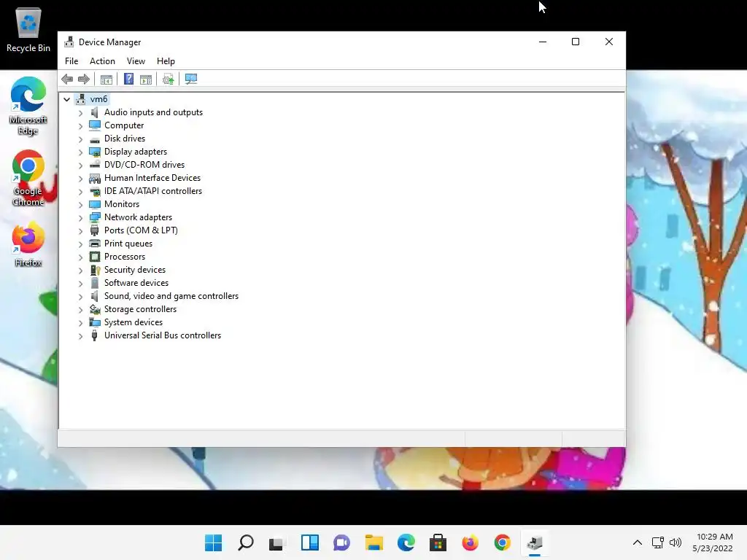
Task: Select Network adapters label
Action: coord(138,217)
